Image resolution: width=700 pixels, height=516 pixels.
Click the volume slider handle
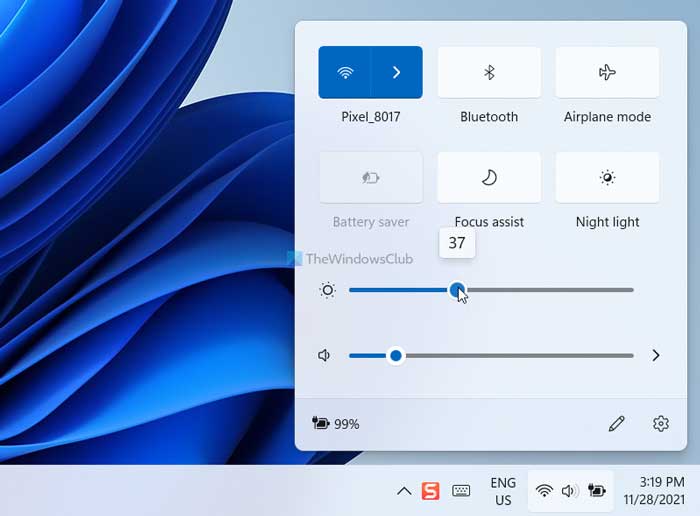coord(396,356)
